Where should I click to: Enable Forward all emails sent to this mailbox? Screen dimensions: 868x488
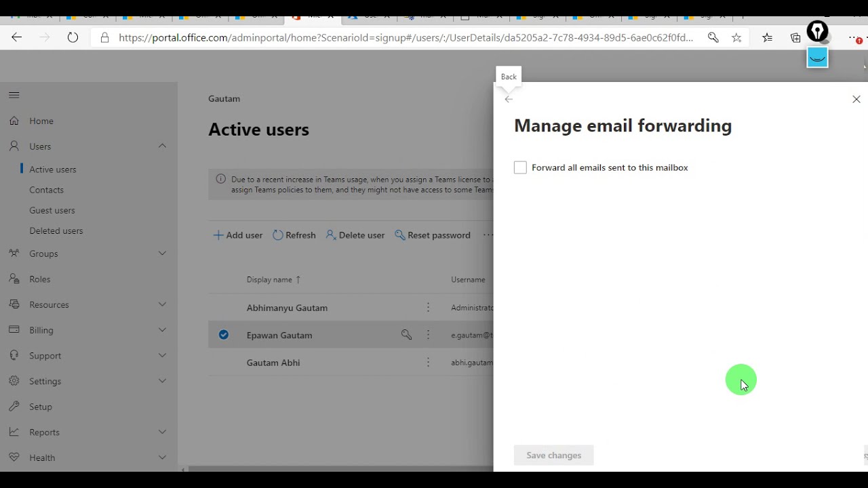(x=520, y=167)
